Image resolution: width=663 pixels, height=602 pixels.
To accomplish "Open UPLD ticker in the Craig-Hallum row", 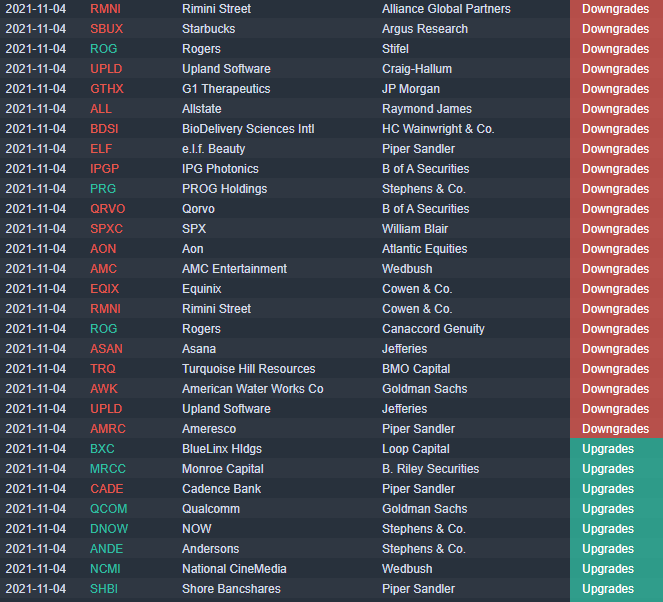I will tap(106, 69).
